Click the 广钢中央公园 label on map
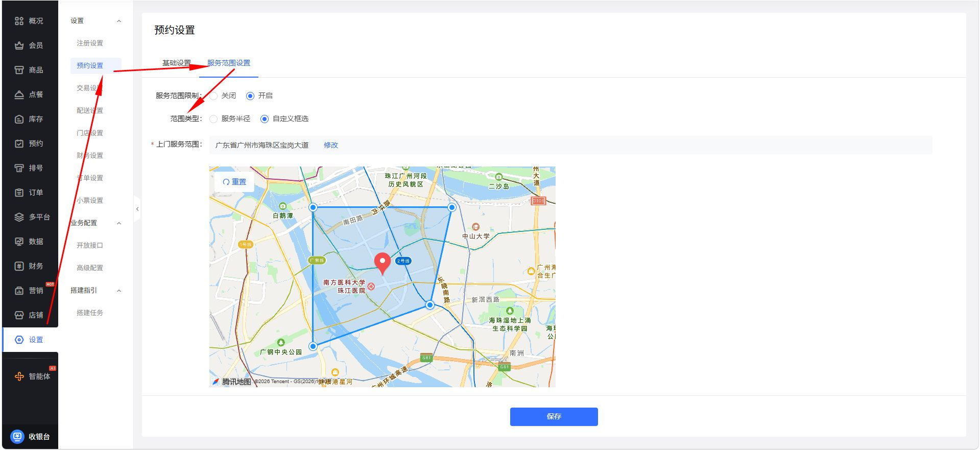The width and height of the screenshot is (980, 450). coord(281,352)
